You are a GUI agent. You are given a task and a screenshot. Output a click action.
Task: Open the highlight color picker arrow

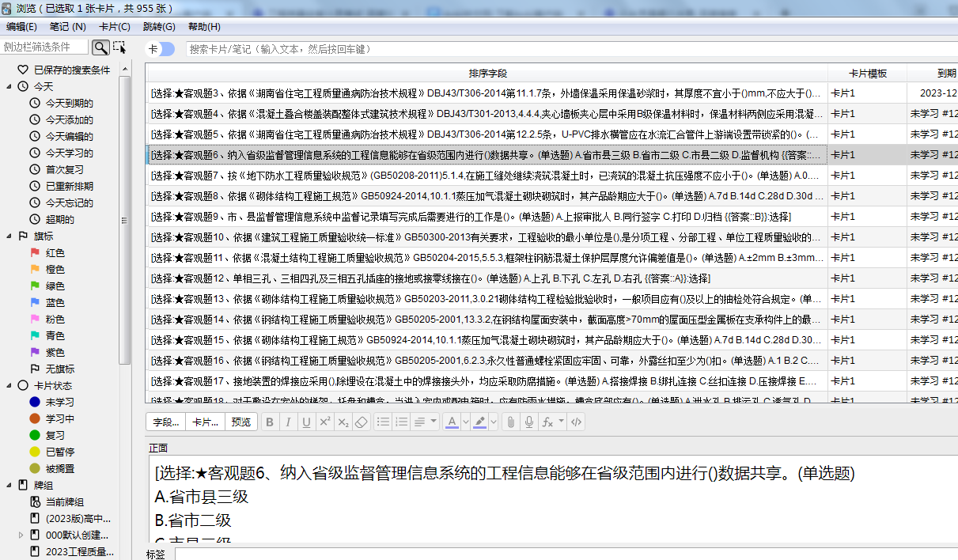494,422
